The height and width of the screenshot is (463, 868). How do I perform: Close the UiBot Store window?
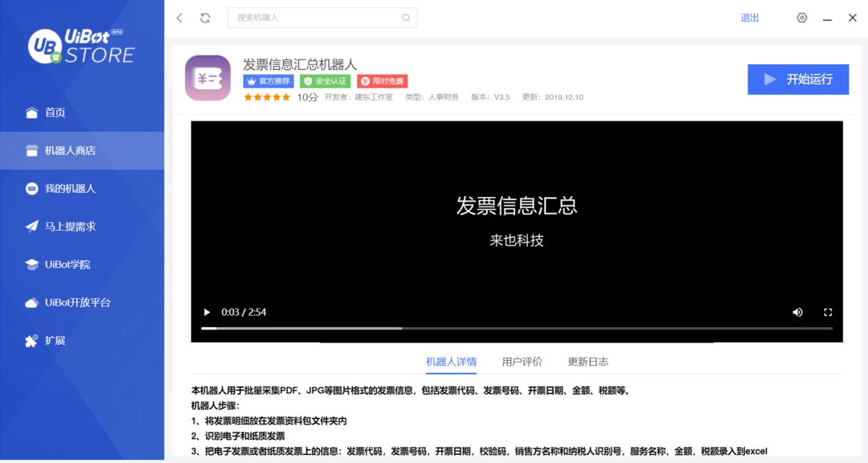(853, 18)
